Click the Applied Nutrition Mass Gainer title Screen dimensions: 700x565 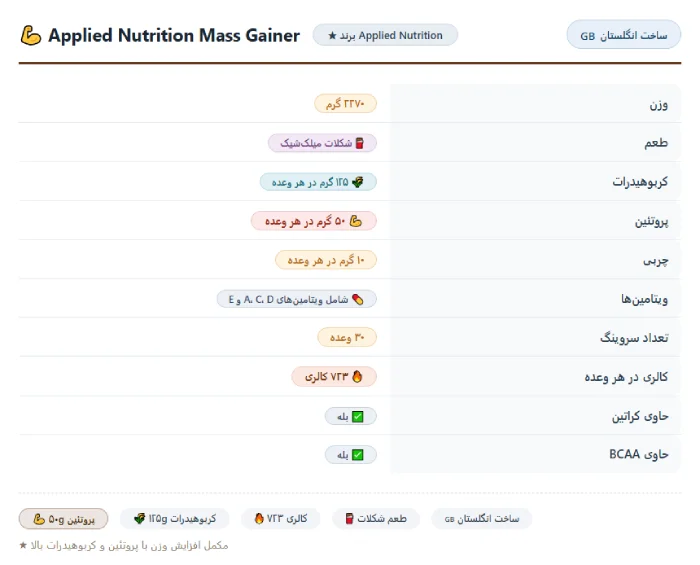click(x=174, y=36)
